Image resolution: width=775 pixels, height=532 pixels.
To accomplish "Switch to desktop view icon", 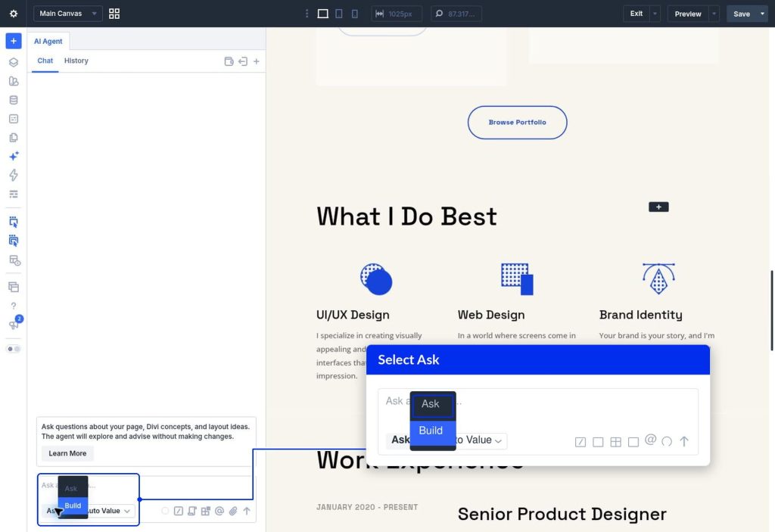I will tap(322, 14).
